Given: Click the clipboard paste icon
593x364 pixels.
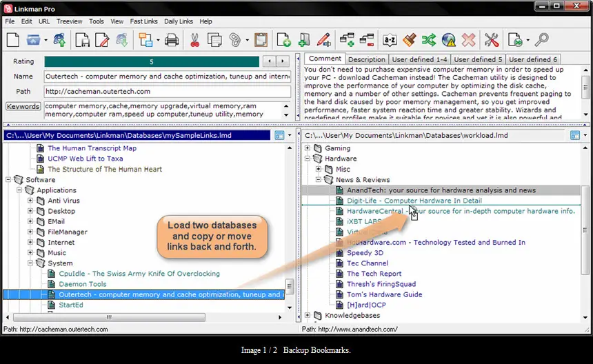Looking at the screenshot, I should click(261, 40).
